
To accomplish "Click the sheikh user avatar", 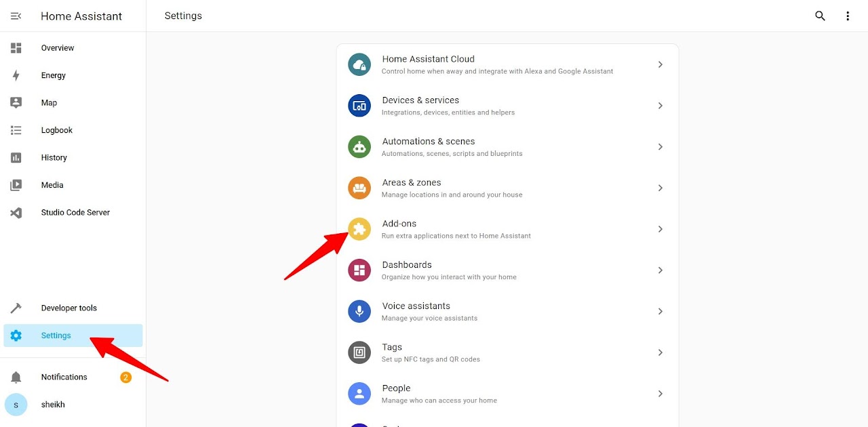I will tap(16, 405).
